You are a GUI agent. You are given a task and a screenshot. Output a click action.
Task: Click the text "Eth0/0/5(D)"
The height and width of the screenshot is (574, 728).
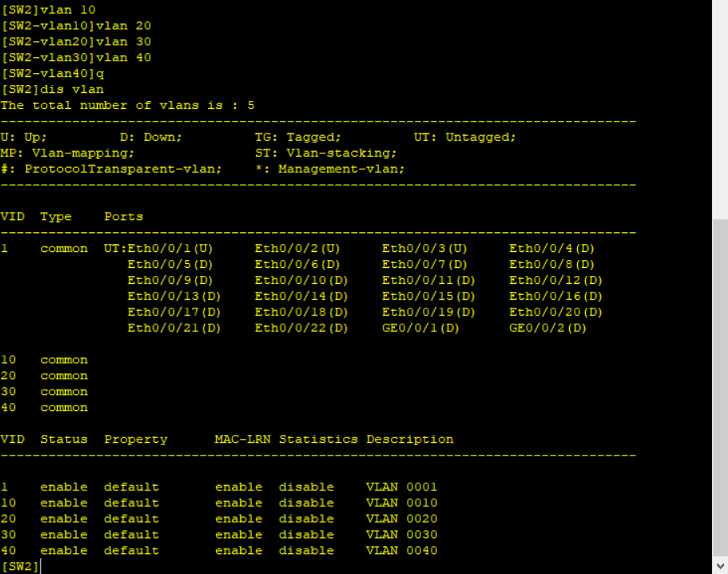(170, 264)
